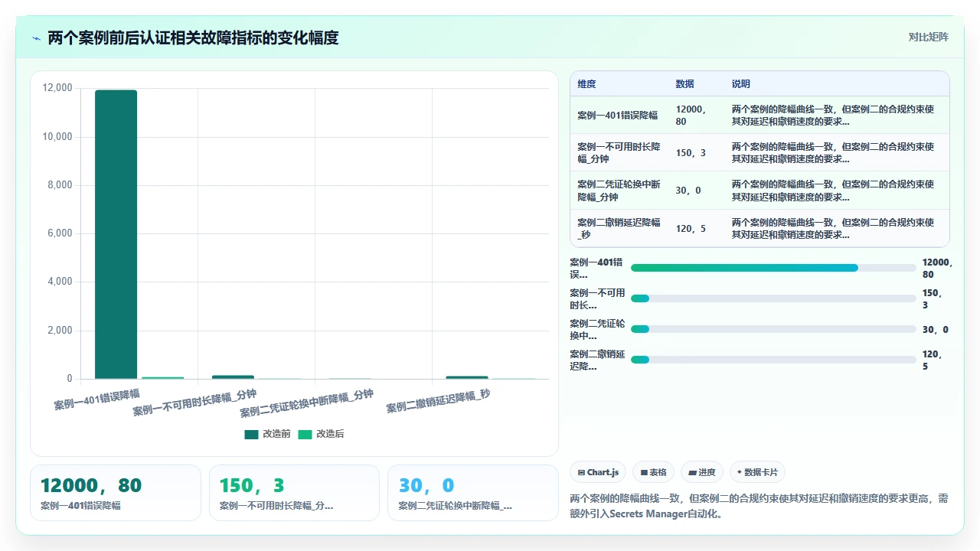
Task: Select table row 案例二凭证轮换中断降幅_分钟
Action: tap(759, 191)
